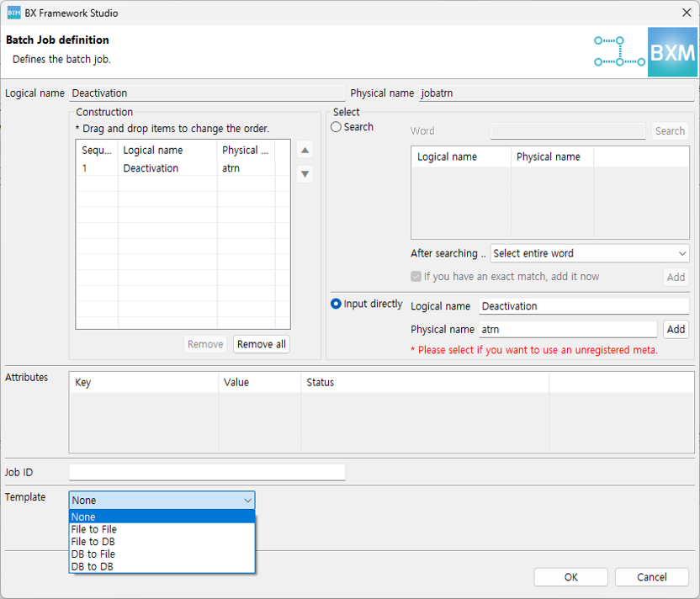
Task: Select the Search radio button
Action: click(x=337, y=127)
